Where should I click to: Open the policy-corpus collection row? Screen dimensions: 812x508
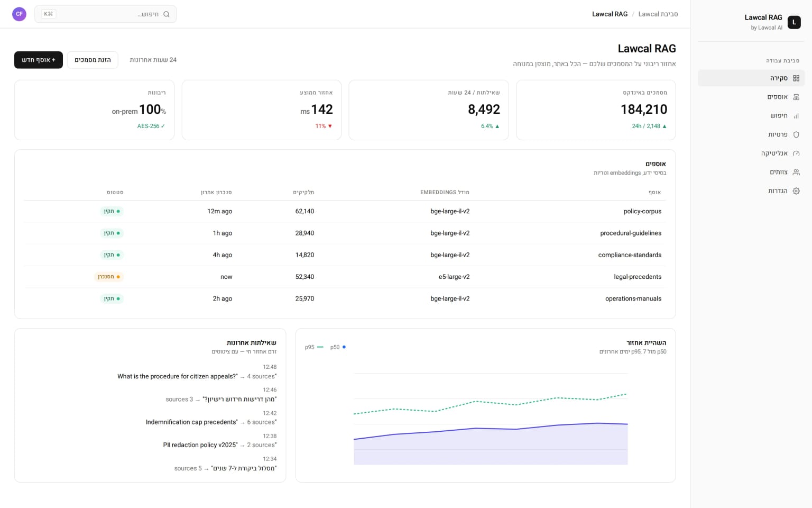point(345,211)
